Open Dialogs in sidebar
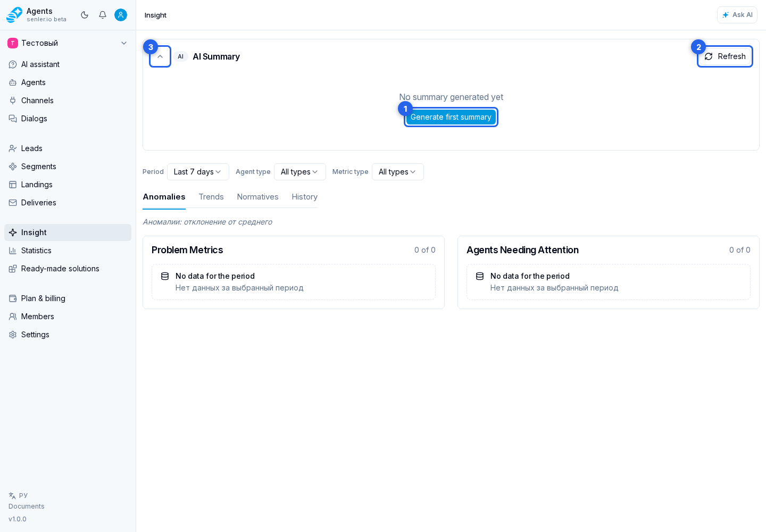766x532 pixels. tap(68, 119)
